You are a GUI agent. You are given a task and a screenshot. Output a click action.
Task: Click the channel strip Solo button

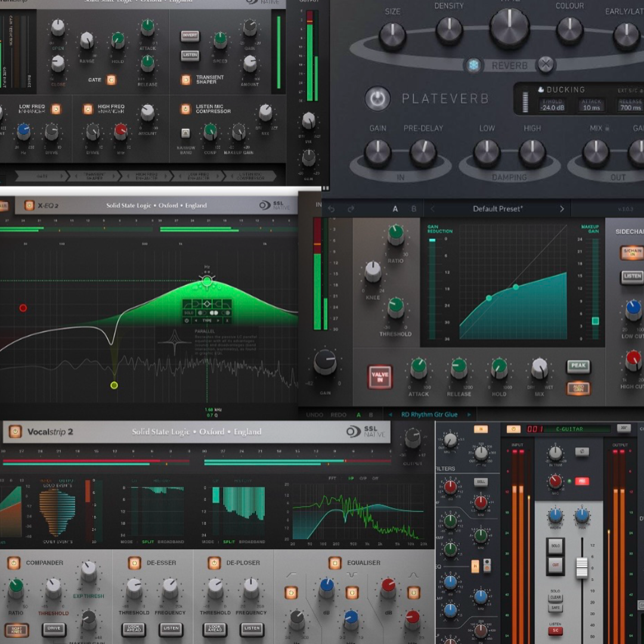tap(555, 546)
